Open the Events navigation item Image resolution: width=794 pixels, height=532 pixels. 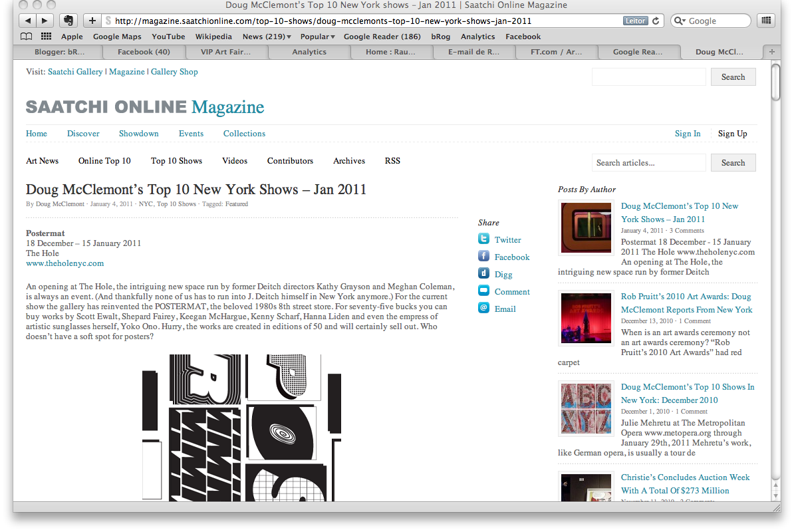click(x=191, y=134)
